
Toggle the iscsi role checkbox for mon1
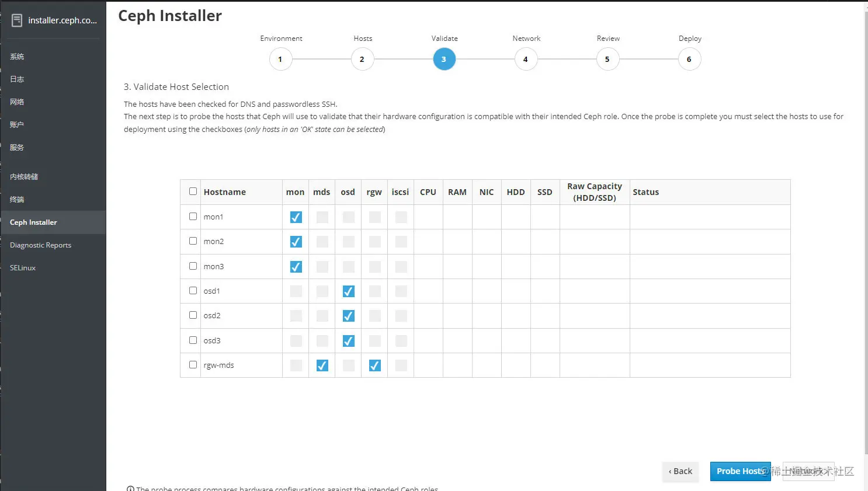401,217
